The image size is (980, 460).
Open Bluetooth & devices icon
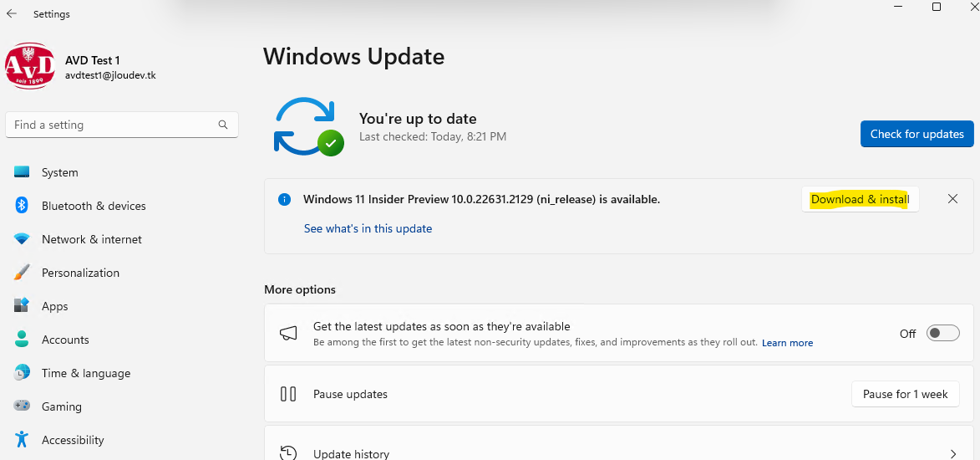pos(22,205)
